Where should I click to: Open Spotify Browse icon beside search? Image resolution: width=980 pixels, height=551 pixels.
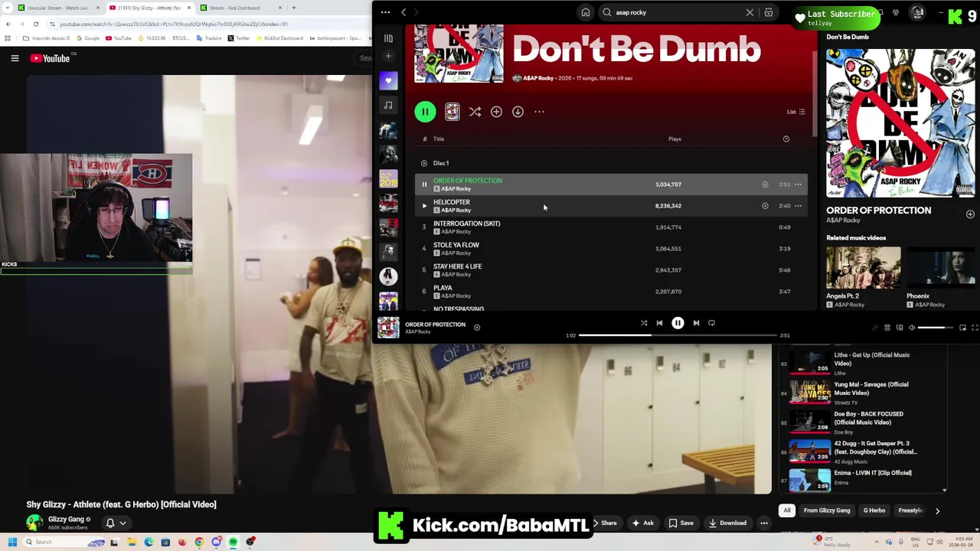coord(769,12)
